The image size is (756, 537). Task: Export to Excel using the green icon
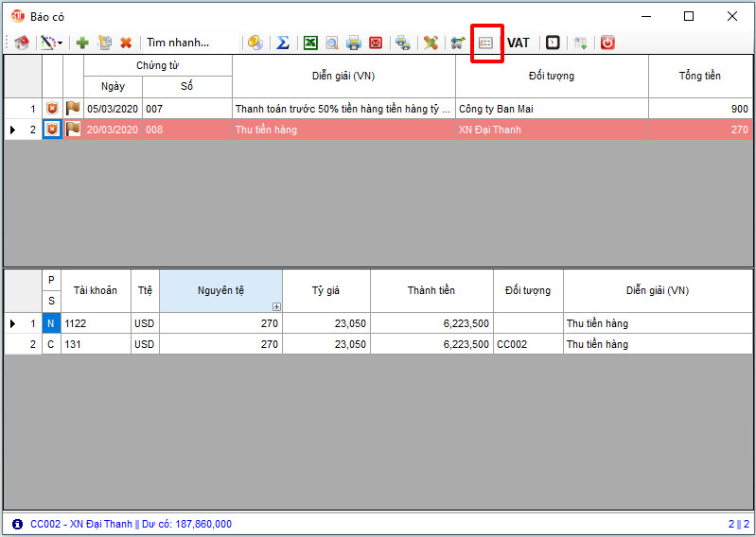tap(309, 43)
